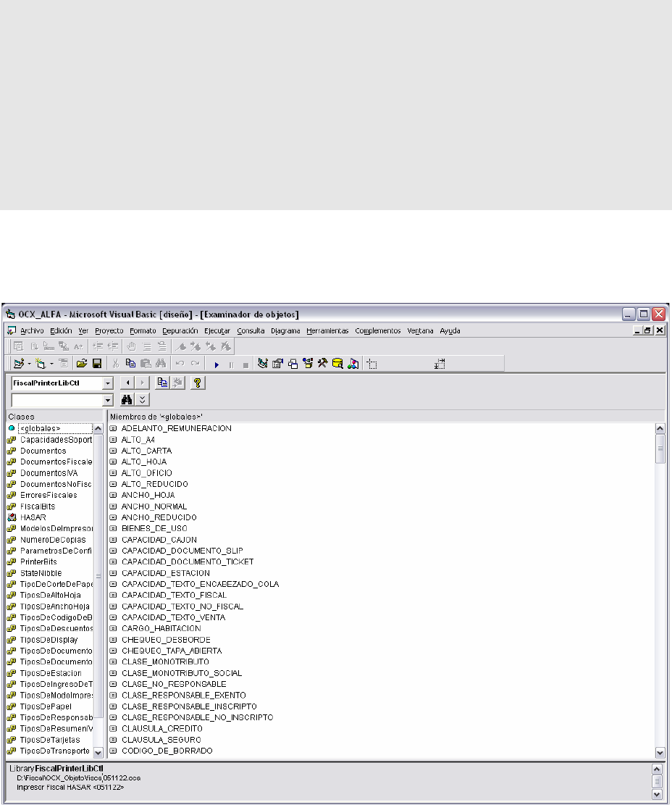Click the Find binoculars icon in the standard toolbar
672x805 pixels.
point(161,364)
